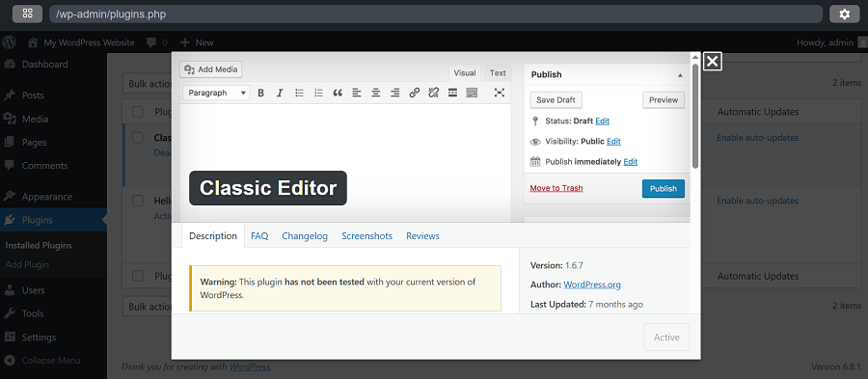Screen dimensions: 868x379
Task: Enable distraction-free writing mode
Action: [x=500, y=93]
